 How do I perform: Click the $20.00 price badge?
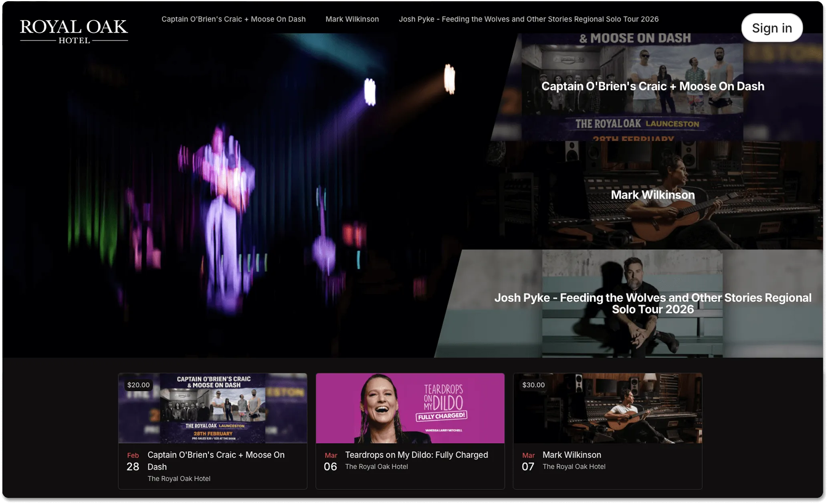pos(138,385)
